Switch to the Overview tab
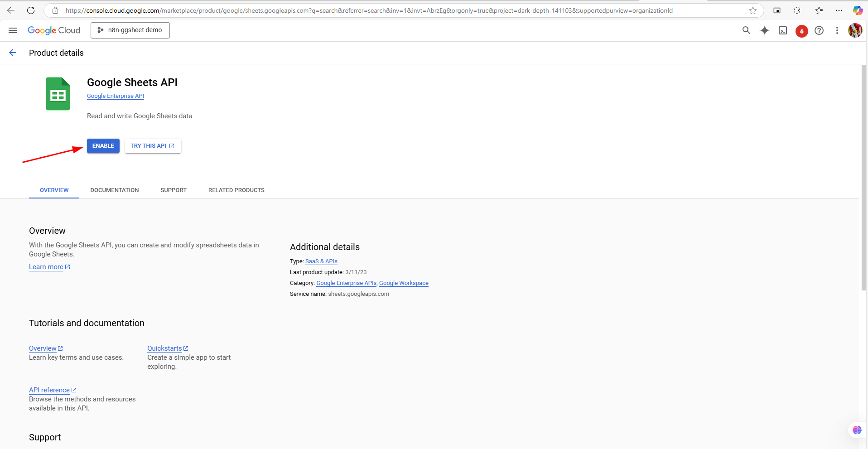The width and height of the screenshot is (868, 449). pos(54,190)
